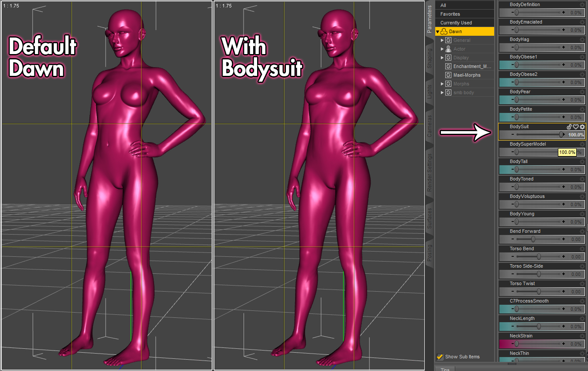
Task: Select the Mael-Morphs tree item
Action: point(467,75)
